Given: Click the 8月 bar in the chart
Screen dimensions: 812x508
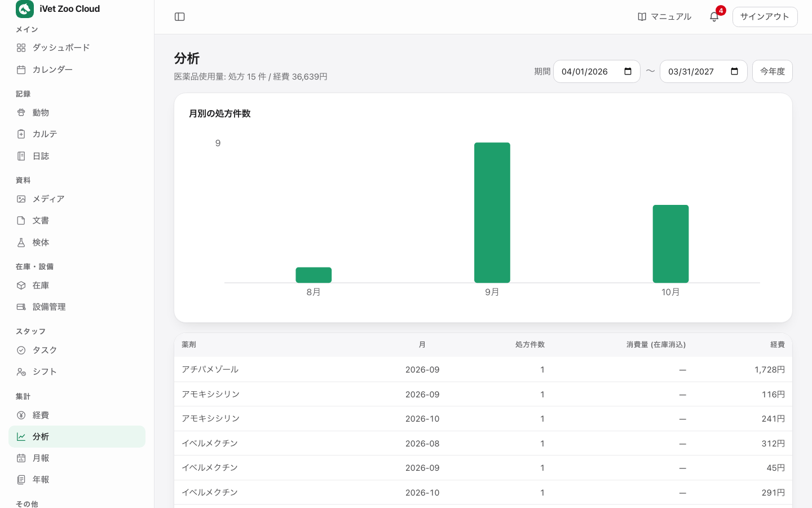Looking at the screenshot, I should point(314,275).
